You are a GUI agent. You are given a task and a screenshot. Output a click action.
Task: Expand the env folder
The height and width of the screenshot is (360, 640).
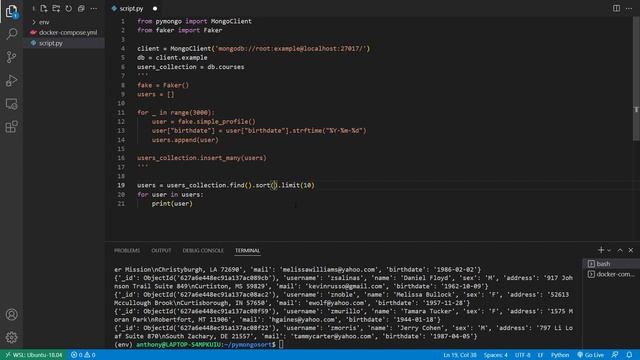(64, 22)
